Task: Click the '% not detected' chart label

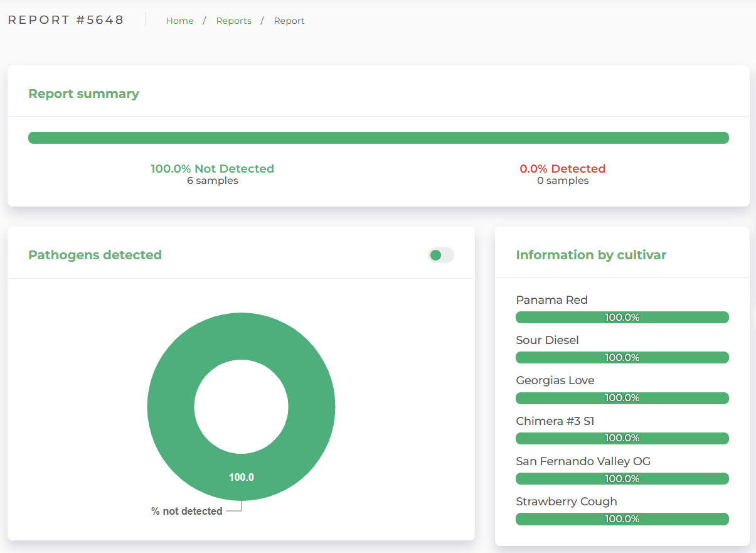Action: point(187,511)
